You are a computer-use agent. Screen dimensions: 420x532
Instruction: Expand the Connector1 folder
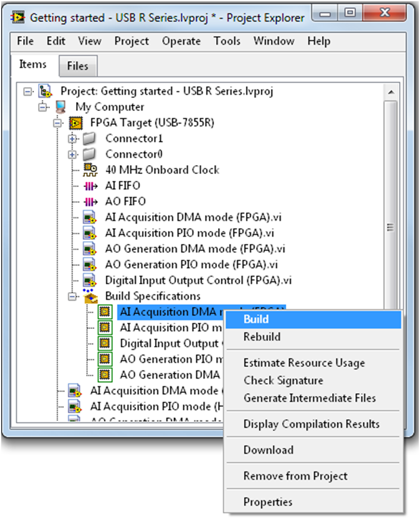click(72, 138)
